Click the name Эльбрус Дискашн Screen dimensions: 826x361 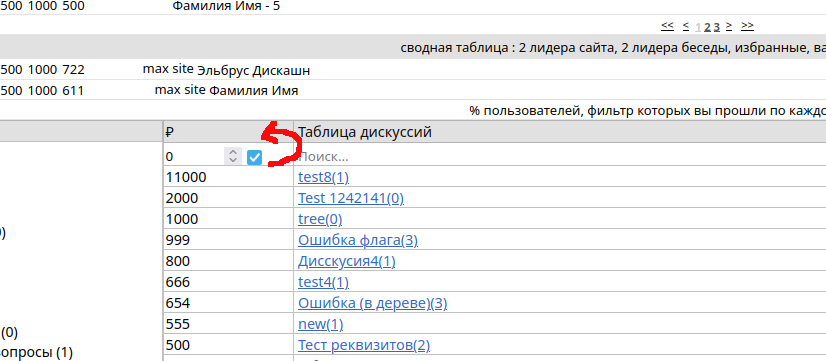(253, 71)
